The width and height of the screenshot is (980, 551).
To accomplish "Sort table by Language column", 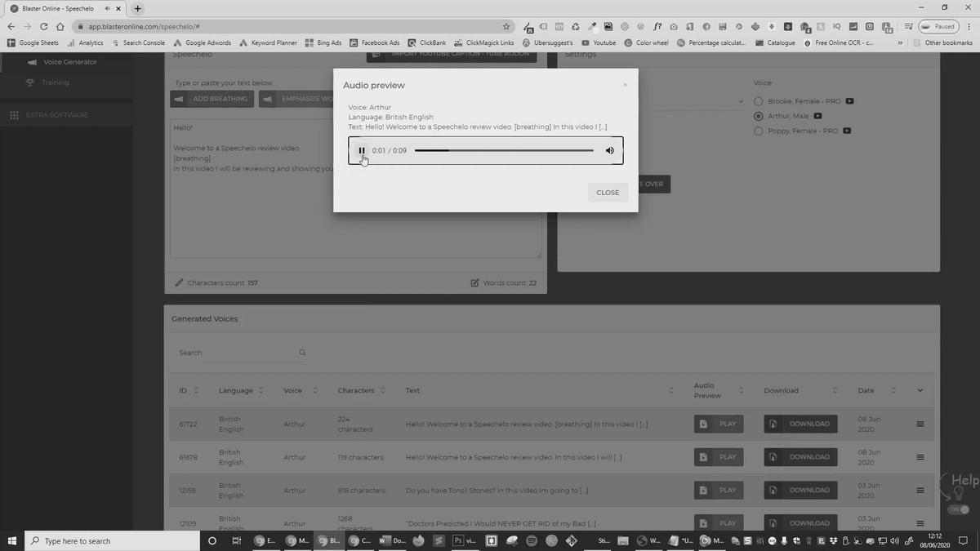I will [261, 390].
